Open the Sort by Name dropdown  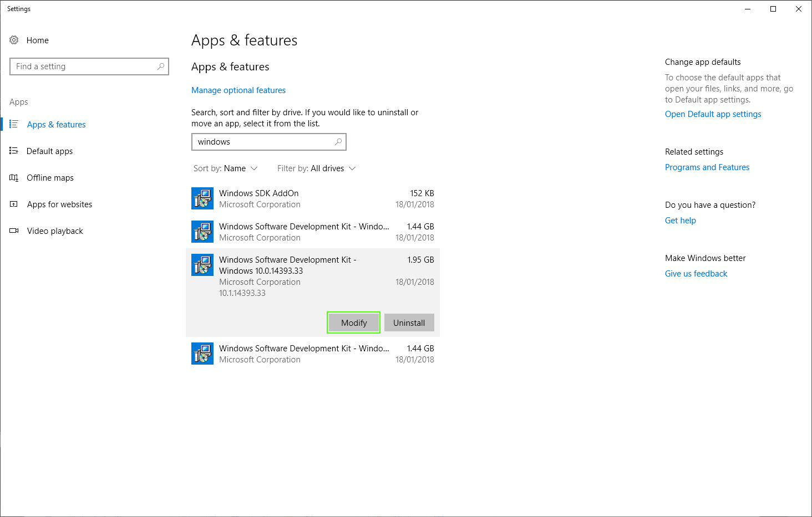tap(225, 168)
